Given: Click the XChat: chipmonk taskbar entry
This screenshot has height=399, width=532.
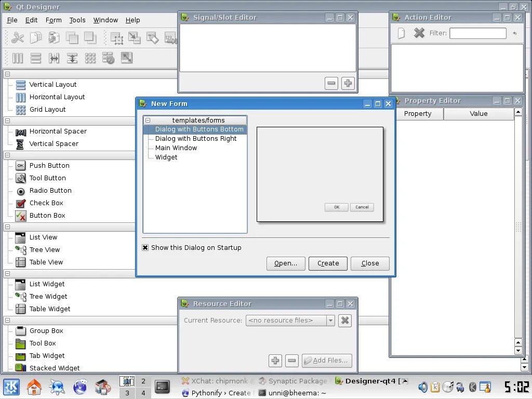Looking at the screenshot, I should pyautogui.click(x=218, y=381).
